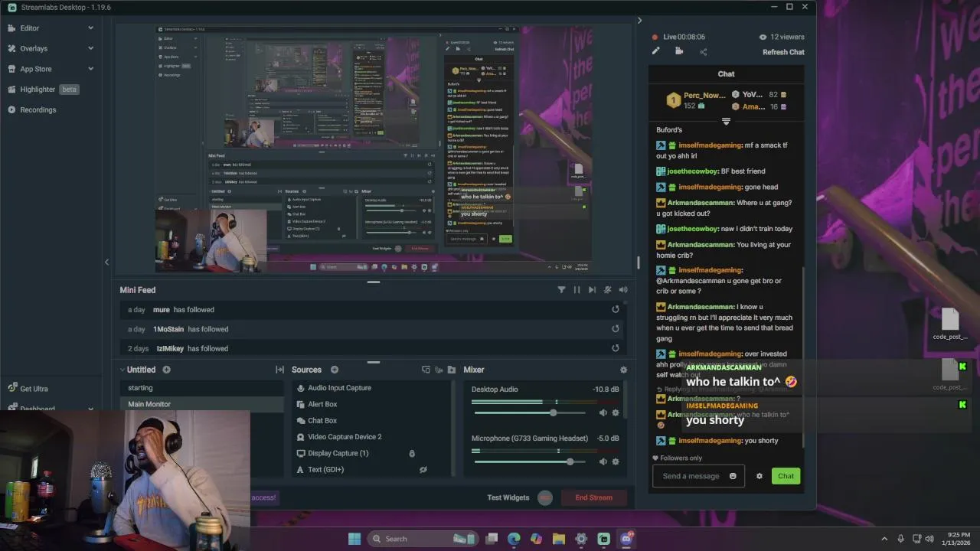Toggle mute event sounds in Mini Feed
Viewport: 980px width, 551px height.
click(607, 290)
